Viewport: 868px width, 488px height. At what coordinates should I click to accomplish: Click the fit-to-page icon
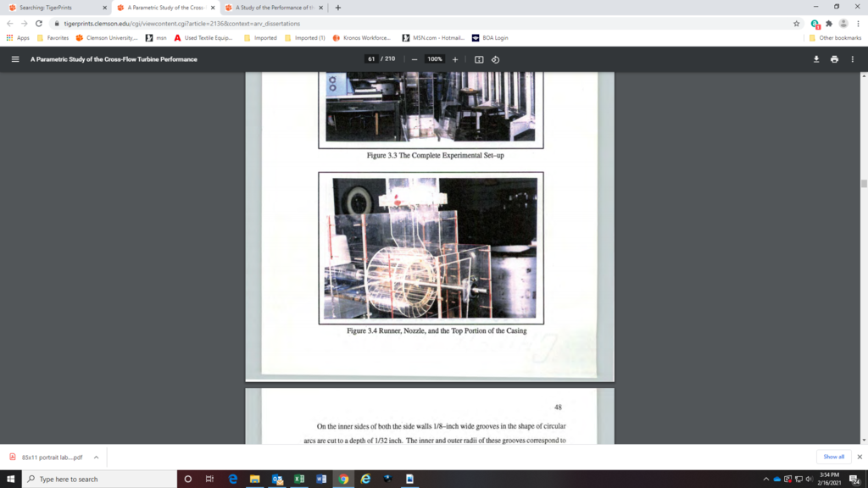point(480,59)
